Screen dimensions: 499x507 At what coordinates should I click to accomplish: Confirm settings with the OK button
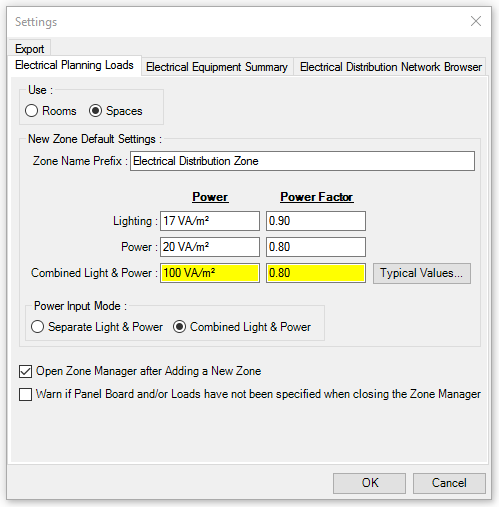(x=369, y=483)
